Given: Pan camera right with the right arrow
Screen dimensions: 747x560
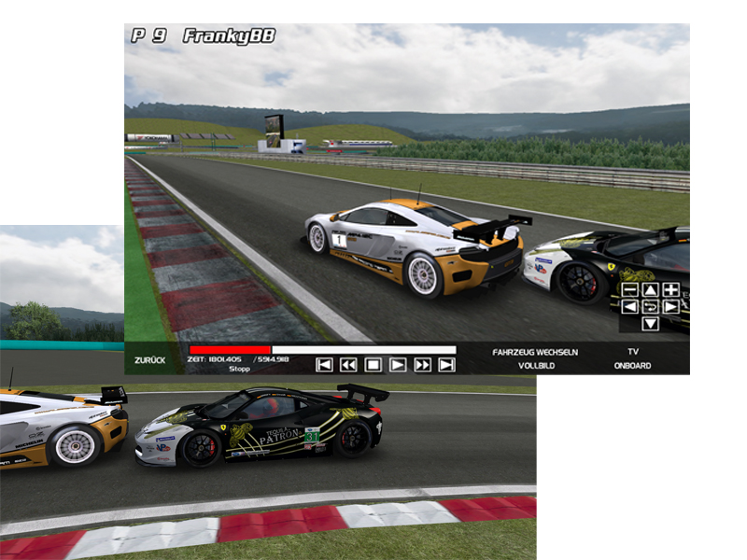Looking at the screenshot, I should tap(670, 306).
